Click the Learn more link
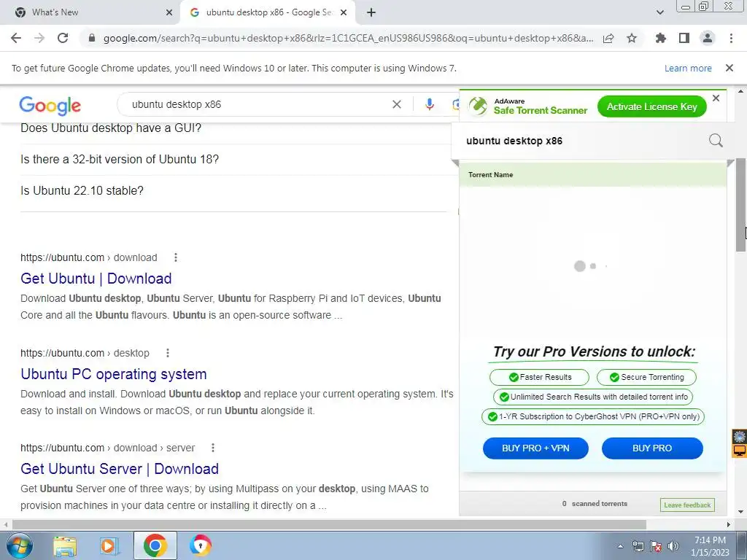Viewport: 747px width, 560px height. coord(688,68)
